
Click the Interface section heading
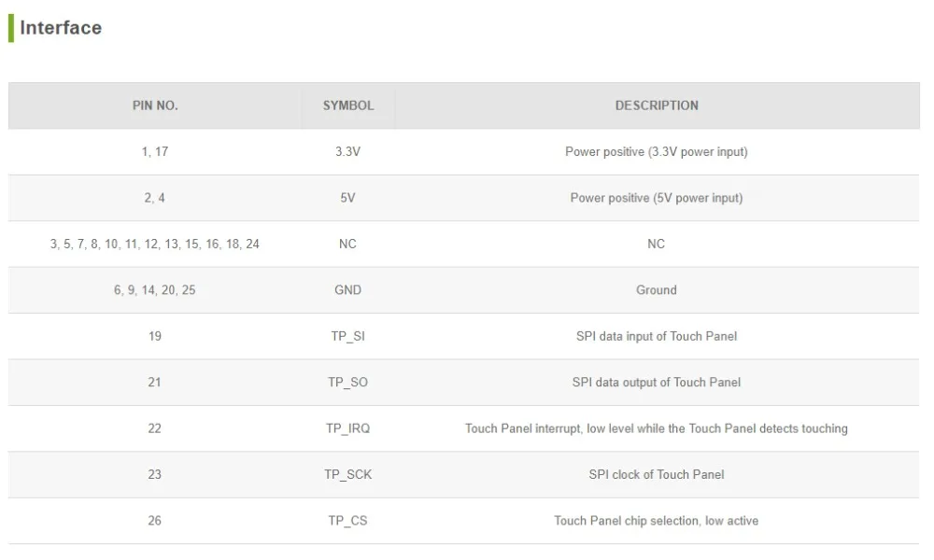61,28
